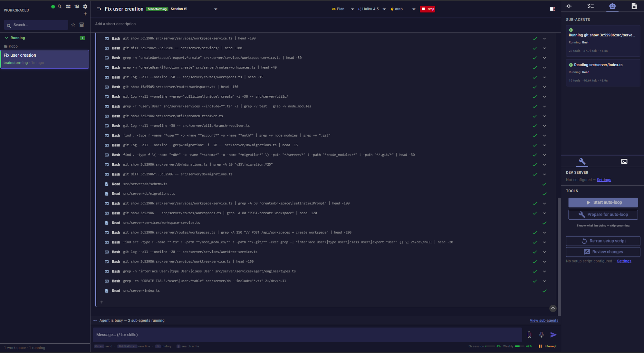The image size is (644, 353).
Task: Switch to the git commit tab
Action: [x=569, y=6]
